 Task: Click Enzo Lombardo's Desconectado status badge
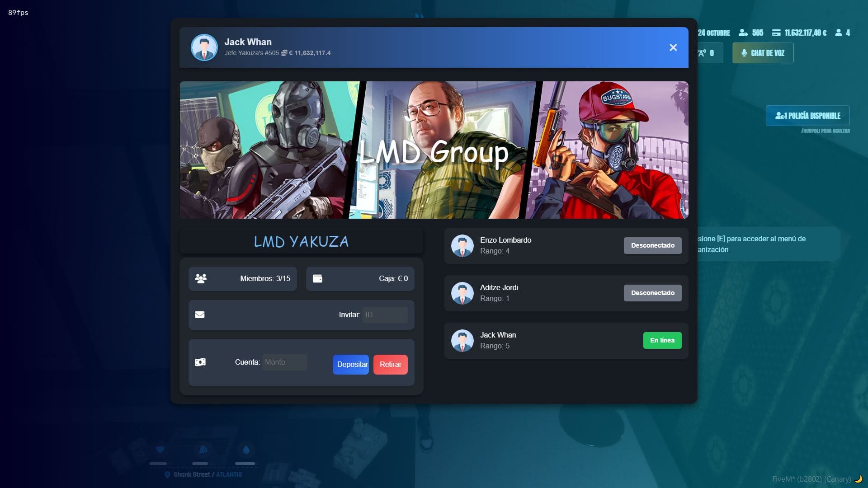[652, 245]
